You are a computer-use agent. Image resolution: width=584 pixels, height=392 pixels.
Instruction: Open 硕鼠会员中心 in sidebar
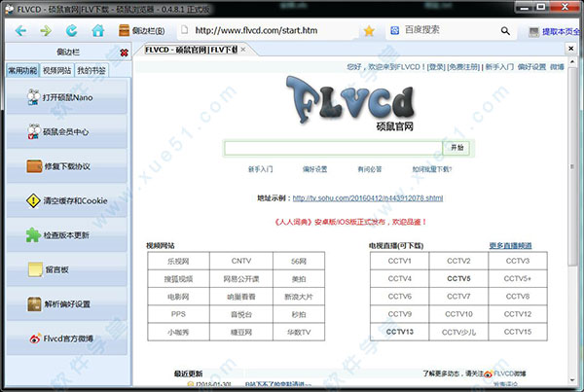point(66,131)
